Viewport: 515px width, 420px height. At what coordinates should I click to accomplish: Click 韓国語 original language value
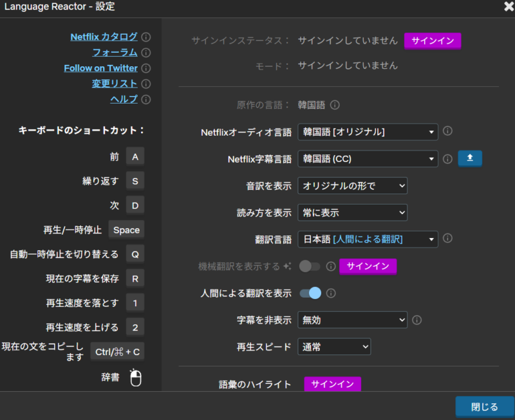pos(311,105)
